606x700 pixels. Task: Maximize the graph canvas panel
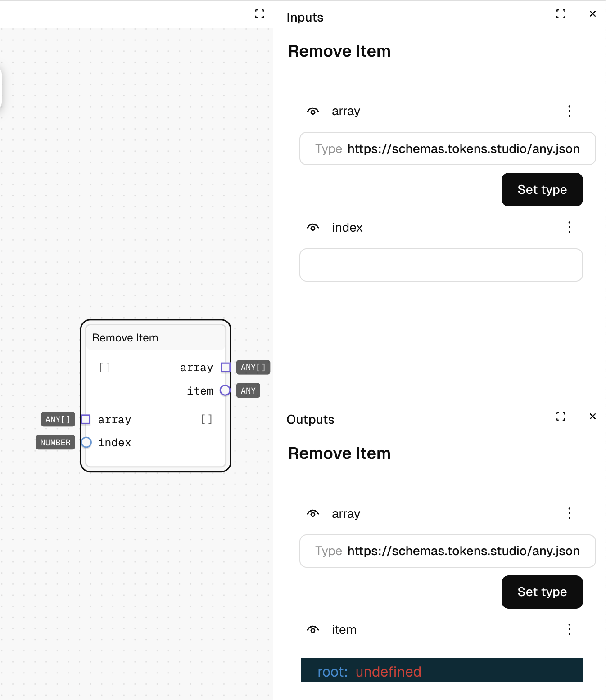(x=259, y=14)
